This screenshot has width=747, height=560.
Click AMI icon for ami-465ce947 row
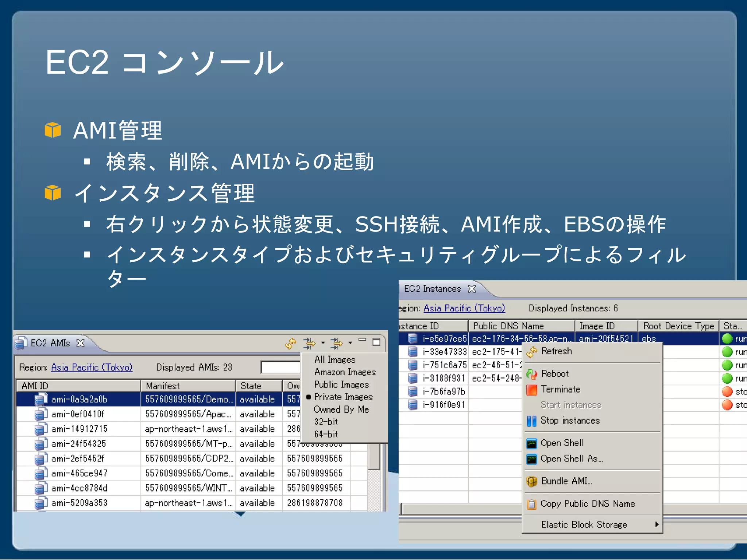[x=41, y=473]
